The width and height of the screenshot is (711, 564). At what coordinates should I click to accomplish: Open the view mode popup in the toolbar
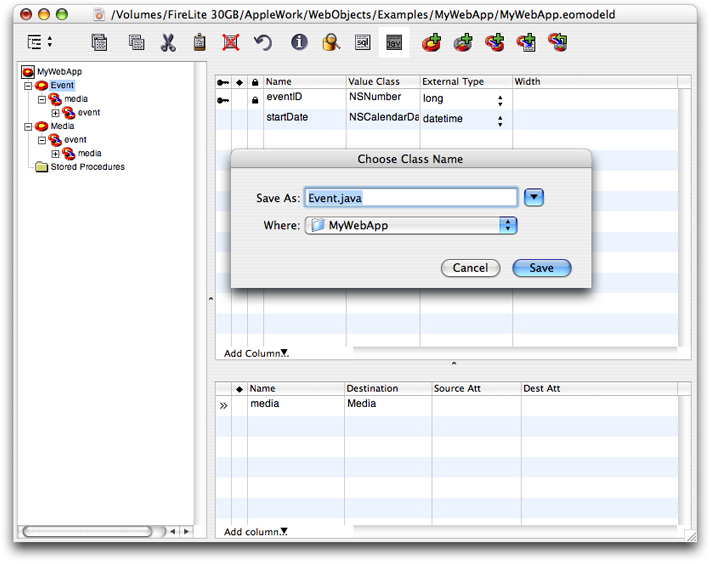[39, 42]
